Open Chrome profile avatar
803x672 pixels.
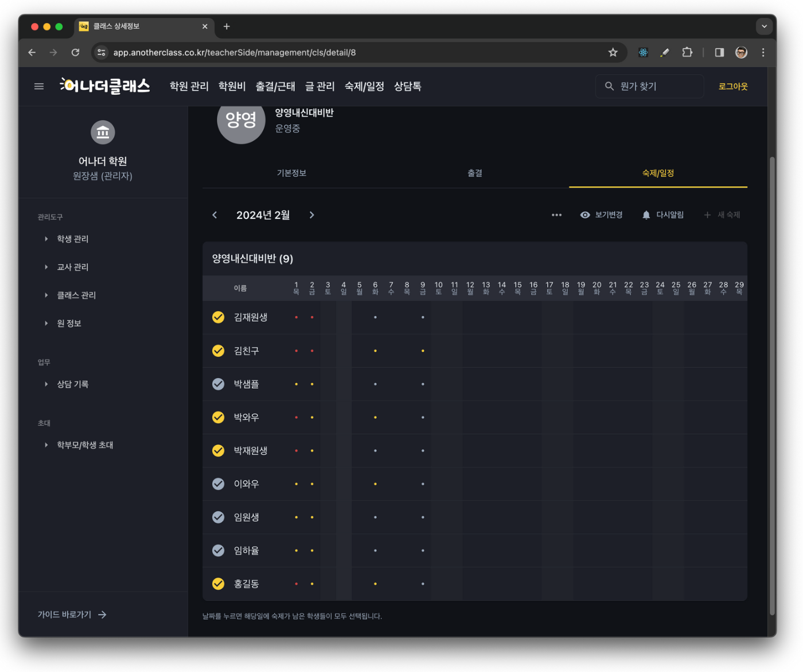click(x=741, y=52)
